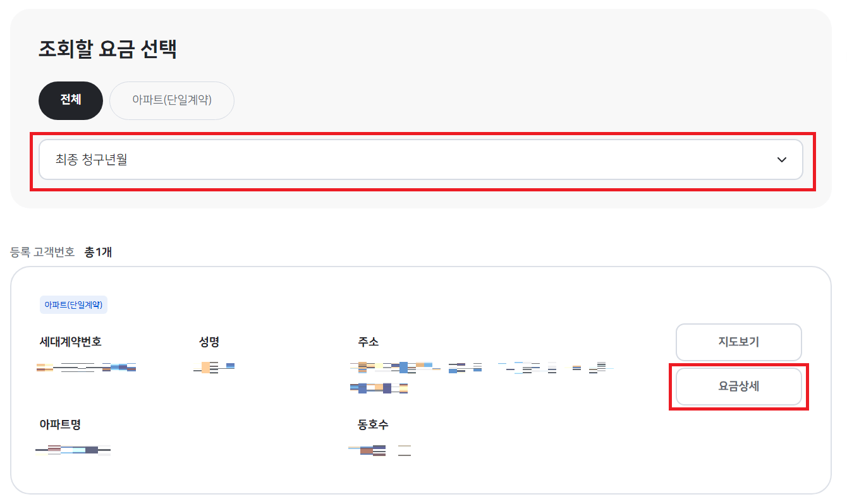Select the 전체 pill toggle
Screen dimensions: 847x504
coord(70,100)
